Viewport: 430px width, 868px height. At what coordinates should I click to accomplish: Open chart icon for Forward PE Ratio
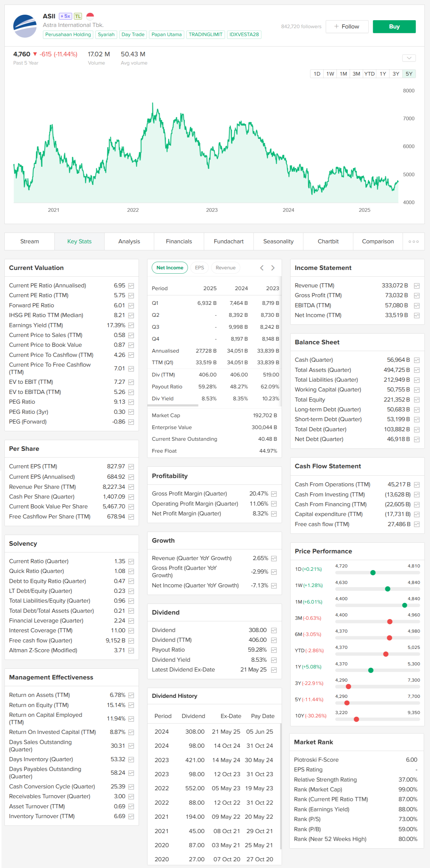131,306
